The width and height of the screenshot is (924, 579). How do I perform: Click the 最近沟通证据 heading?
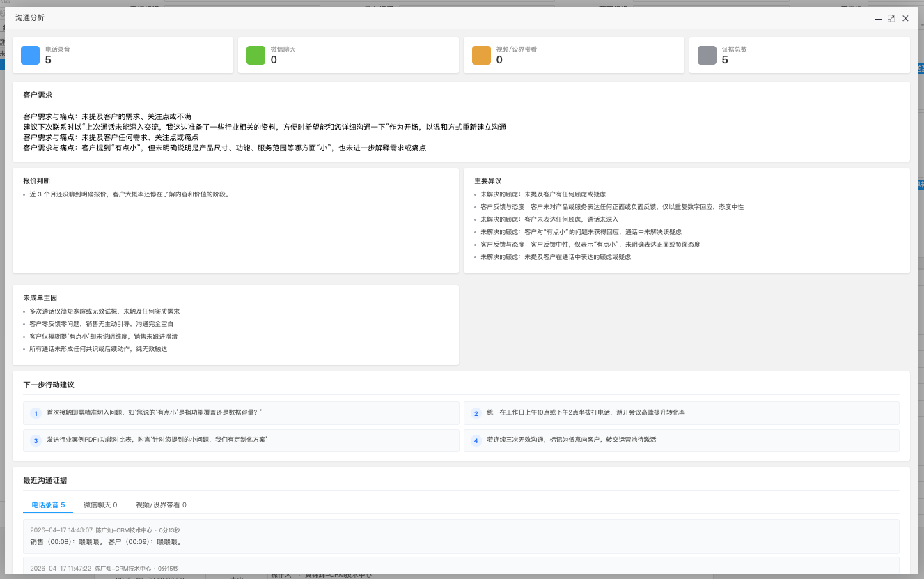click(x=45, y=481)
